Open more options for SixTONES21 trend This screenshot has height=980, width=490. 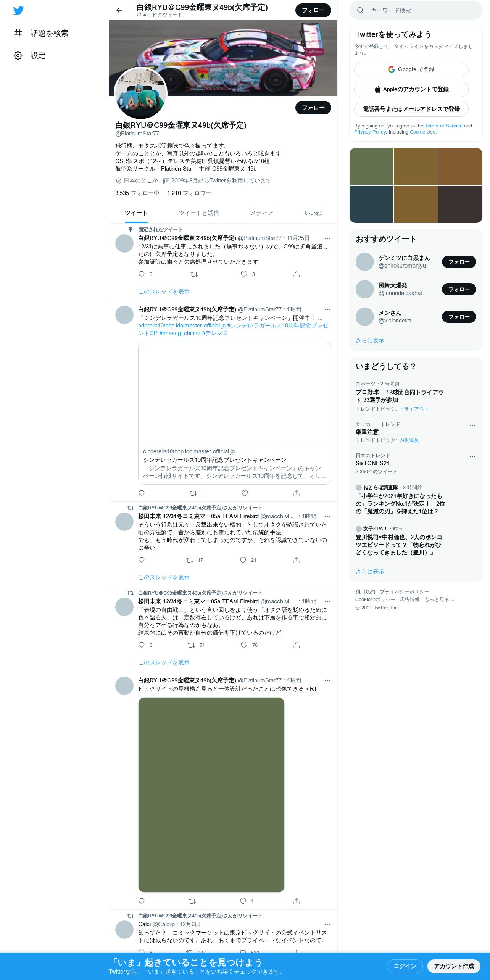[x=472, y=456]
